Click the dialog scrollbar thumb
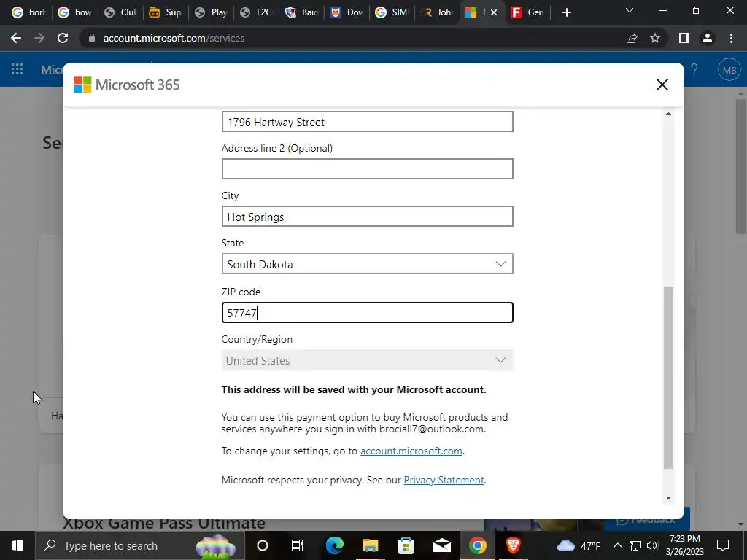Viewport: 747px width, 560px height. tap(668, 378)
